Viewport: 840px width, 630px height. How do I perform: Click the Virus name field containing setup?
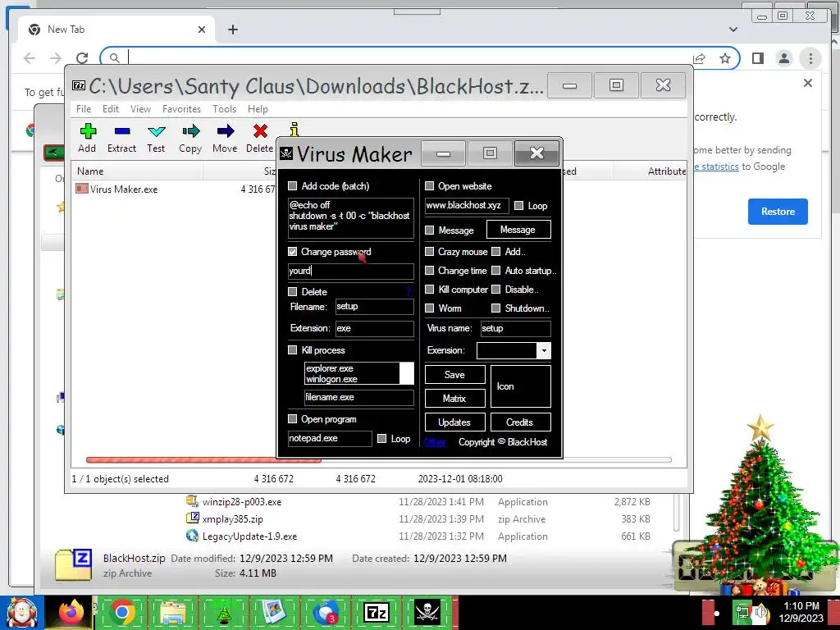[515, 328]
